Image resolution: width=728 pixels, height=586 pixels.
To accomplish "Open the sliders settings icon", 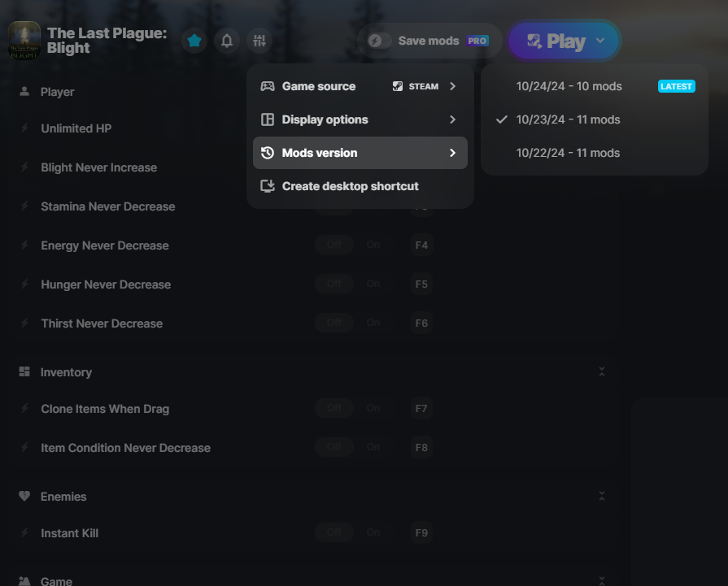I will 259,41.
